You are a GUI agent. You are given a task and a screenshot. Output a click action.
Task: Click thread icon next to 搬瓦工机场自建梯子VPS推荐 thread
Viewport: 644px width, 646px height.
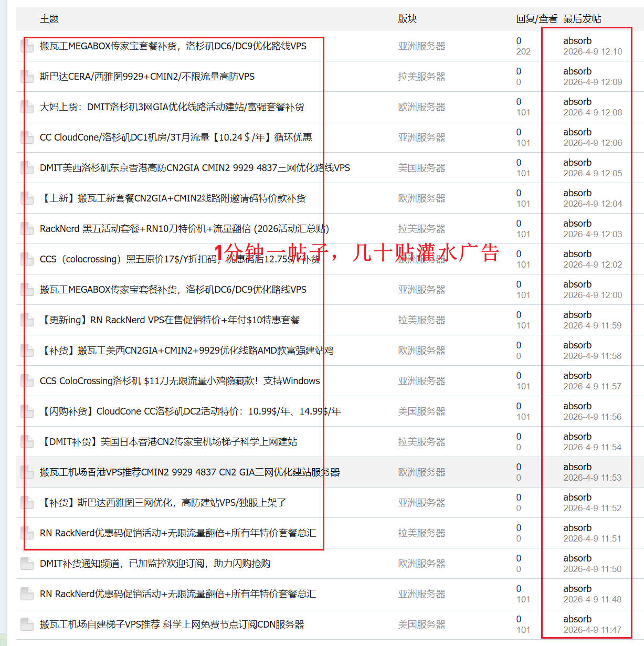tap(27, 624)
